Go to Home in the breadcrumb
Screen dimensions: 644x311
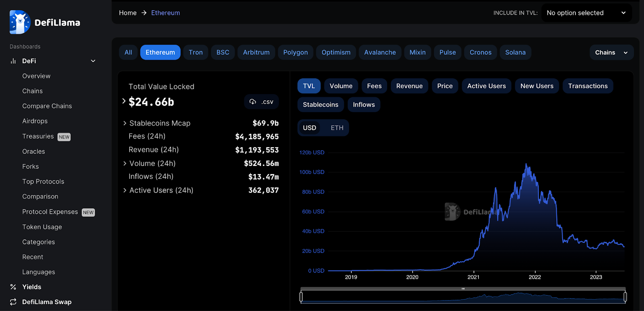[x=128, y=13]
